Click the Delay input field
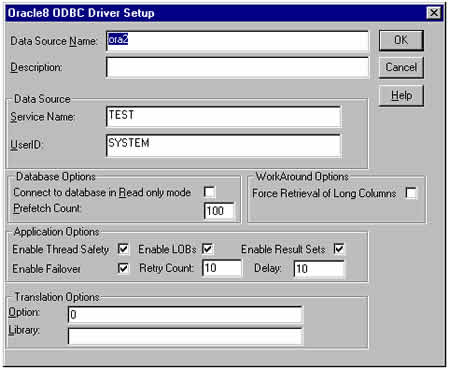The height and width of the screenshot is (370, 450). click(319, 269)
